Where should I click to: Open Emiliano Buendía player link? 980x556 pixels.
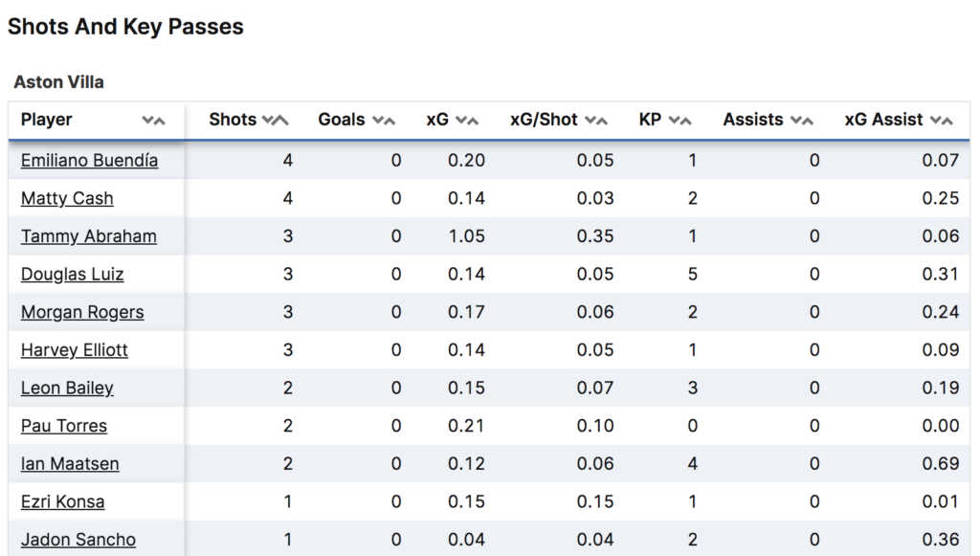coord(89,161)
